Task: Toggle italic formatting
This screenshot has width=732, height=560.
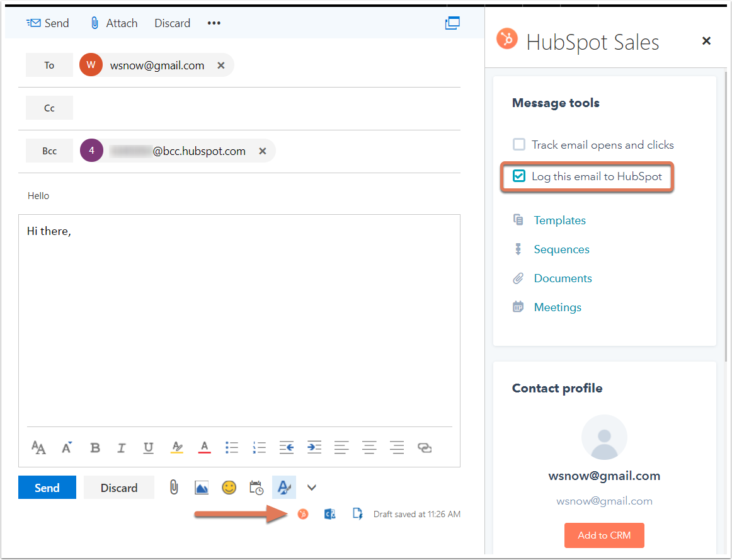Action: click(x=122, y=447)
